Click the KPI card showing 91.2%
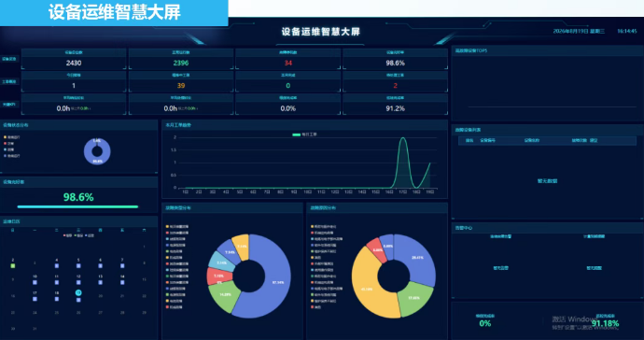 click(395, 105)
